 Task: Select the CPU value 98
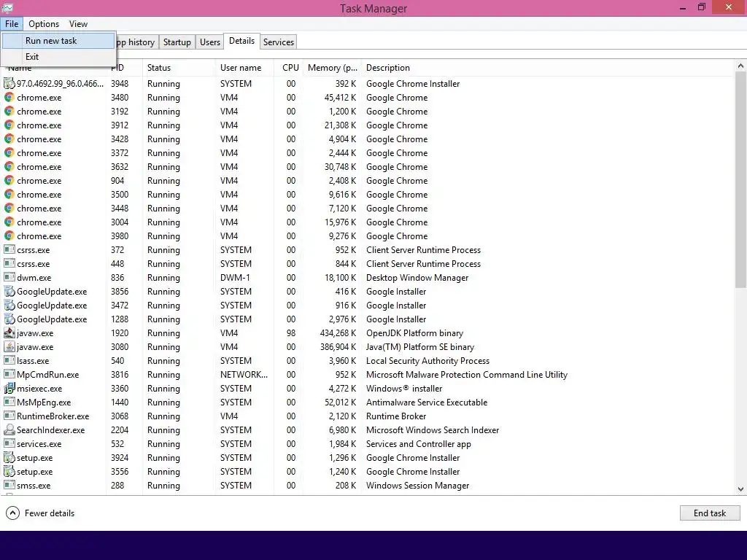291,332
